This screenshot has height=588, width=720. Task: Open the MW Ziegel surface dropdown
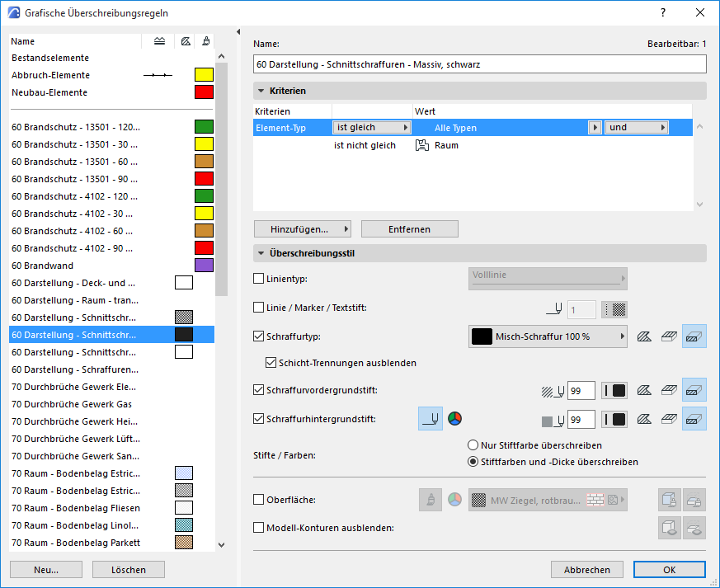tap(548, 500)
